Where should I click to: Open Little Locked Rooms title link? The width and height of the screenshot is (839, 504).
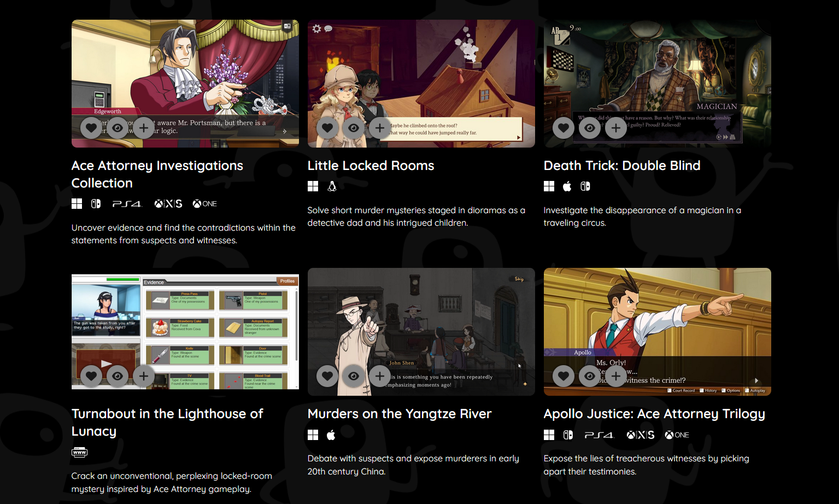point(371,166)
